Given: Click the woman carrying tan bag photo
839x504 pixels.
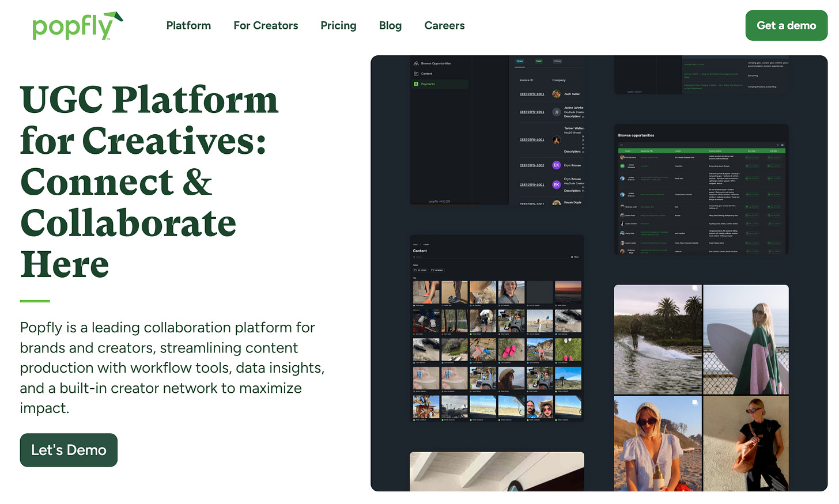Looking at the screenshot, I should click(x=746, y=444).
